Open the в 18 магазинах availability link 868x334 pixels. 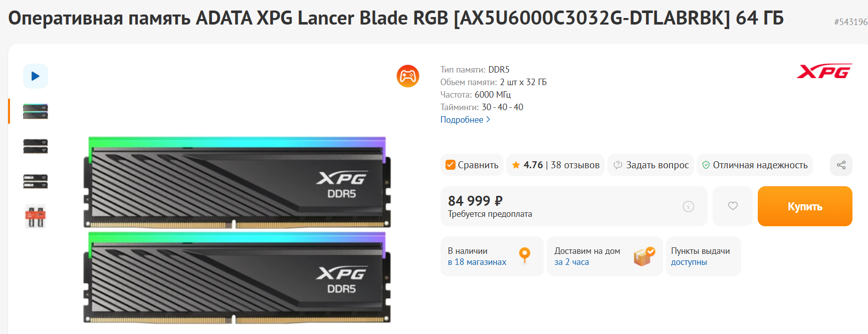click(x=477, y=262)
